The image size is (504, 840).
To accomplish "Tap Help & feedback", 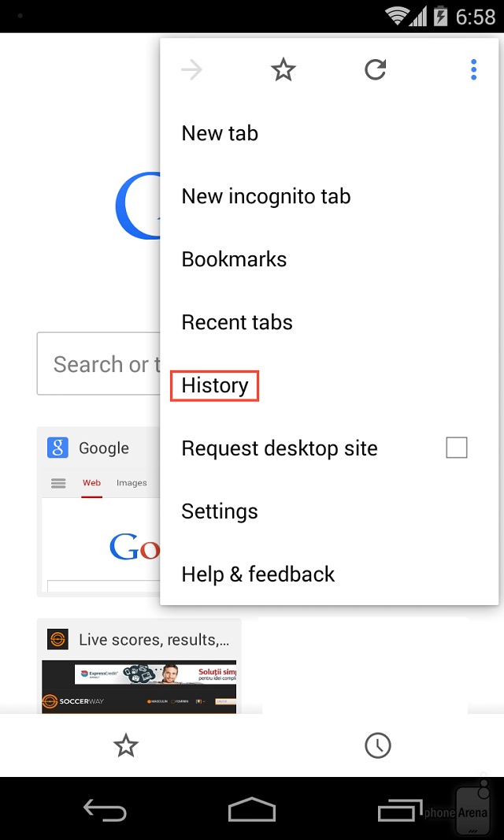I will (258, 574).
